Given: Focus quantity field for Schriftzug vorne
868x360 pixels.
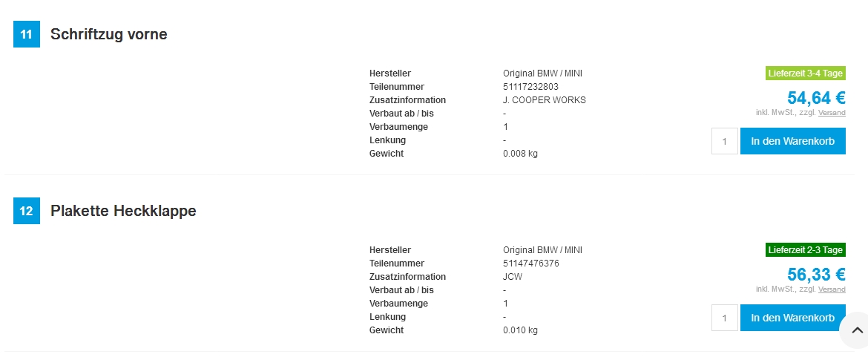Looking at the screenshot, I should click(724, 141).
